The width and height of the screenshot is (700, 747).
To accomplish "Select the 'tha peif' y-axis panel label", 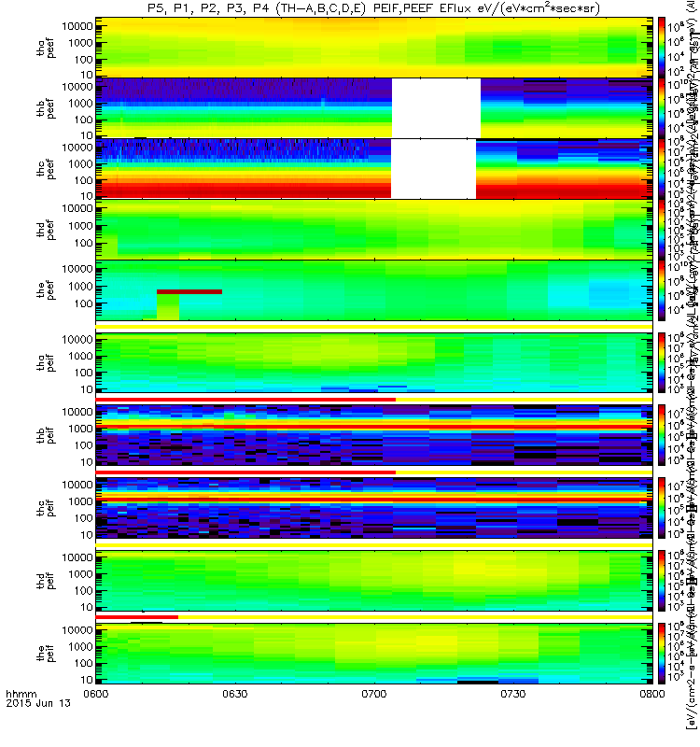I will point(46,363).
